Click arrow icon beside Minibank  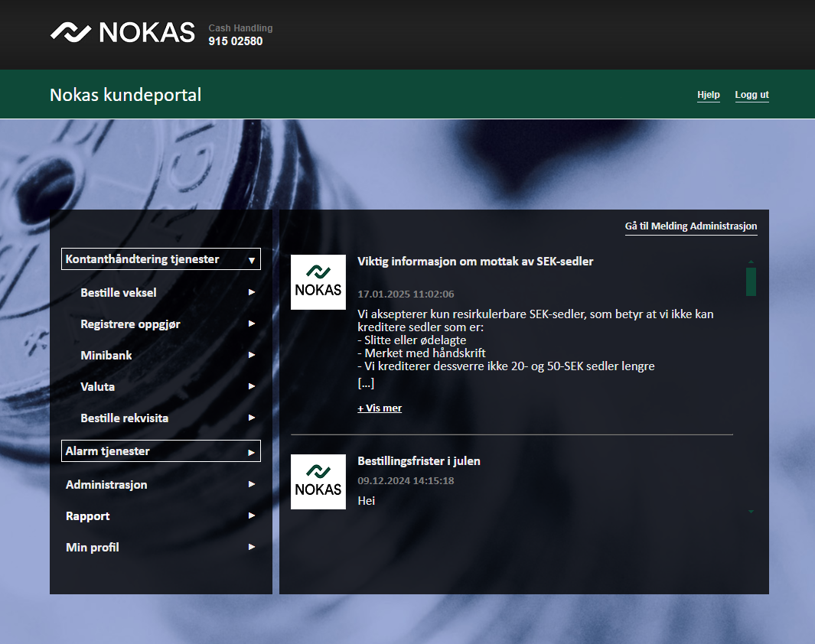pos(251,356)
